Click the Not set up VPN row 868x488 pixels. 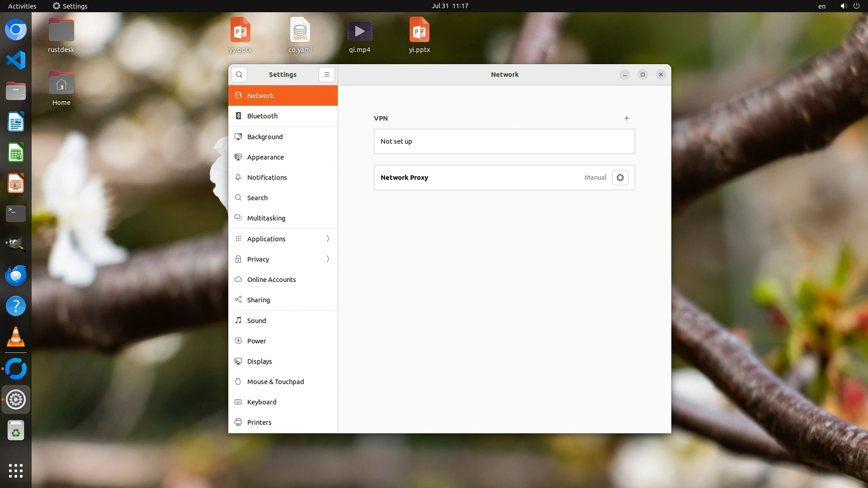pos(504,141)
